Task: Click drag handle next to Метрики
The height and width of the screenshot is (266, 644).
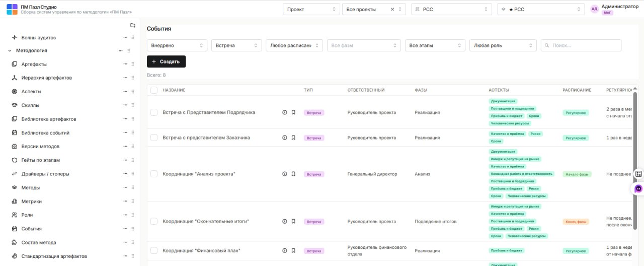Action: pyautogui.click(x=133, y=201)
